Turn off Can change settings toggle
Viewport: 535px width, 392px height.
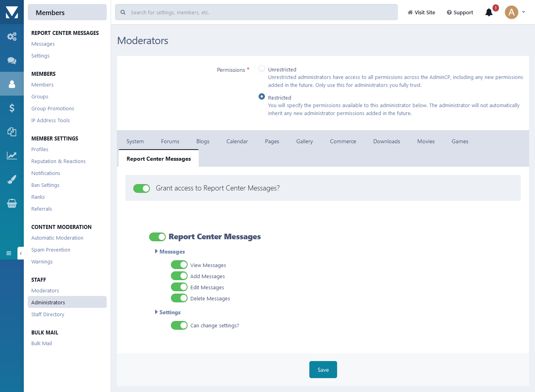tap(179, 325)
